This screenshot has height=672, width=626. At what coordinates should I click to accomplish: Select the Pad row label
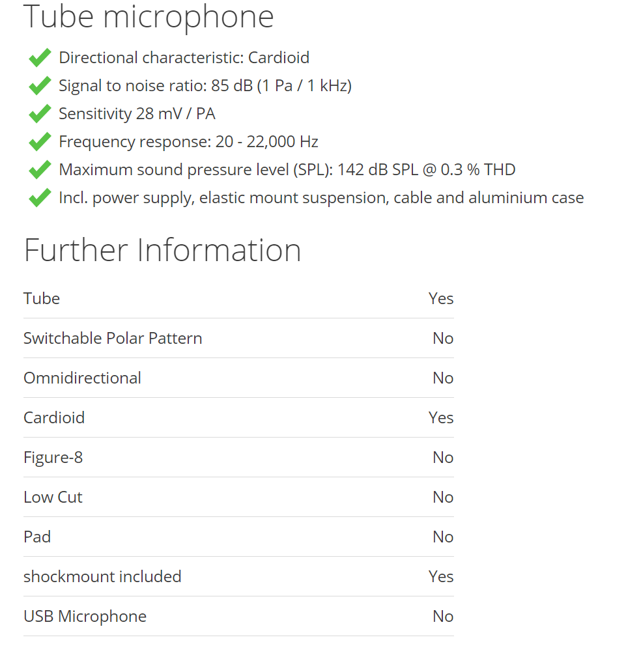37,537
